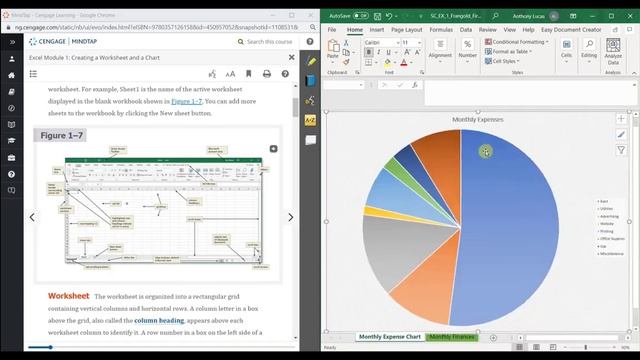640x360 pixels.
Task: Switch to the Formulas tab
Action: tap(441, 30)
